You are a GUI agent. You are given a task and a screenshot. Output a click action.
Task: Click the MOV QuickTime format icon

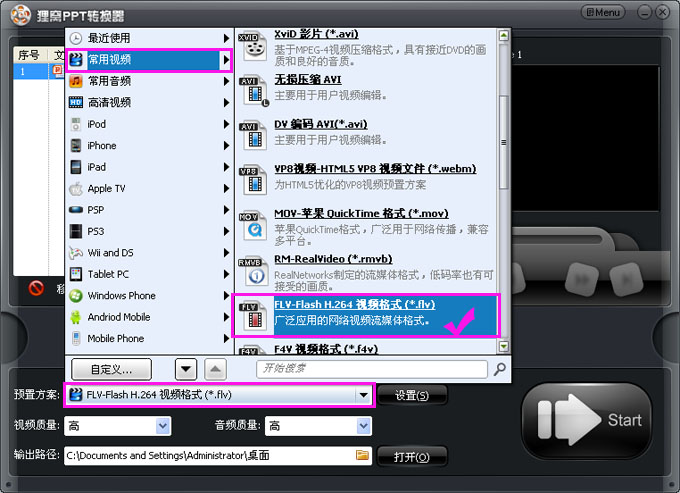click(253, 225)
